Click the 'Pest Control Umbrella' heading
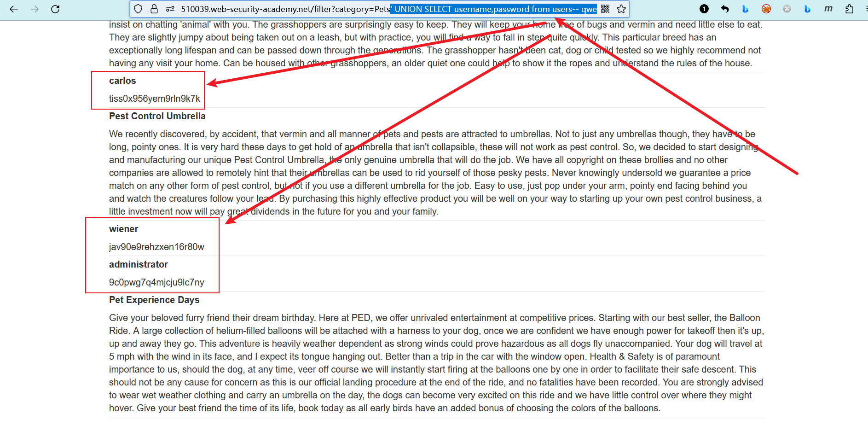 [x=157, y=116]
